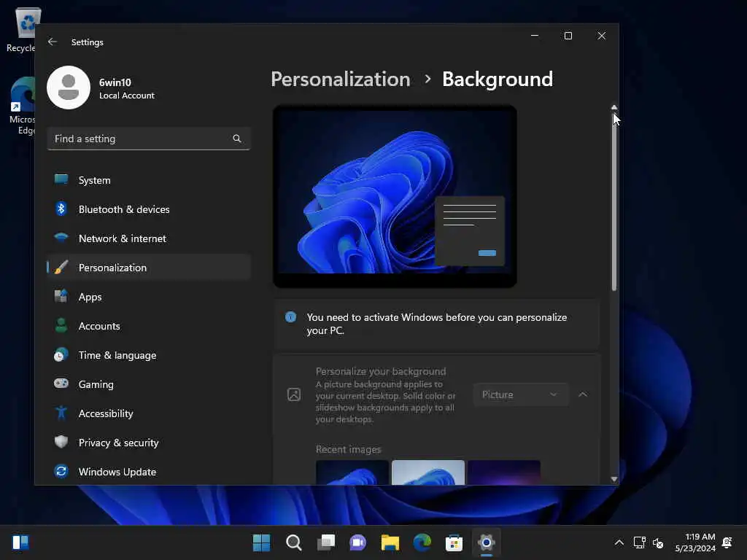Click the vertical scrollbar thumb

click(x=614, y=202)
